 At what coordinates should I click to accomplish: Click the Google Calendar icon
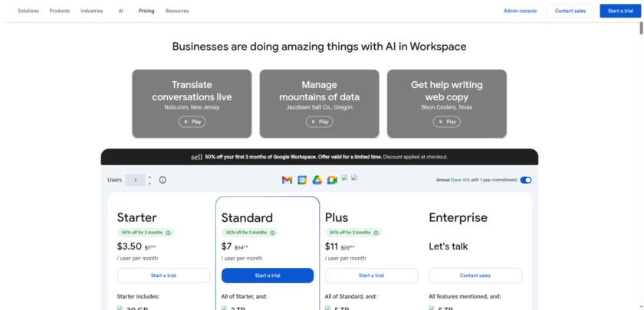302,180
